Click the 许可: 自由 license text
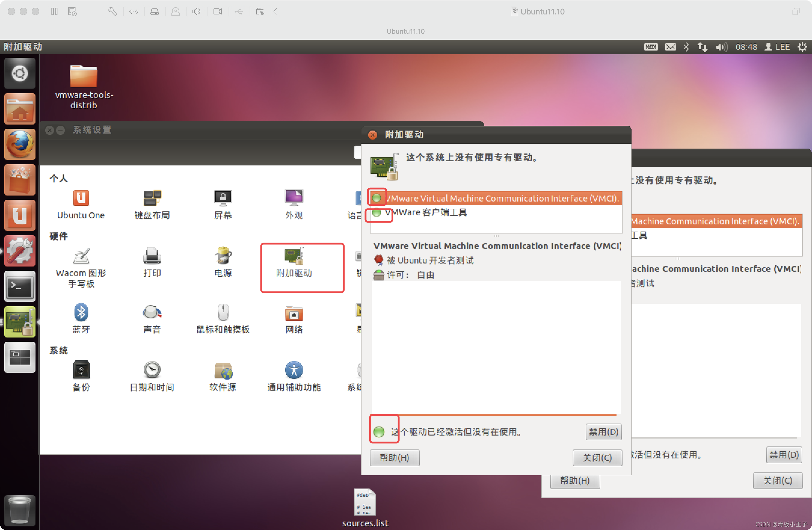812x530 pixels. (411, 275)
